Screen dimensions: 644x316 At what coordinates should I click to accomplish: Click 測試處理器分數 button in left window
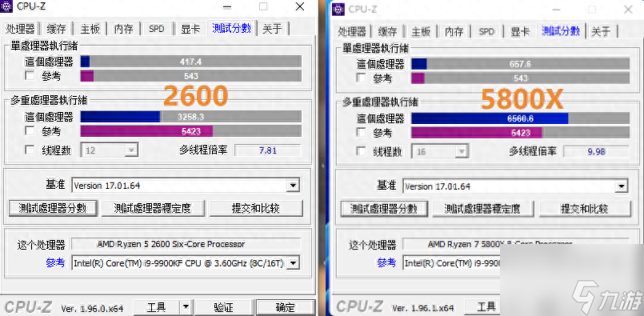click(53, 208)
